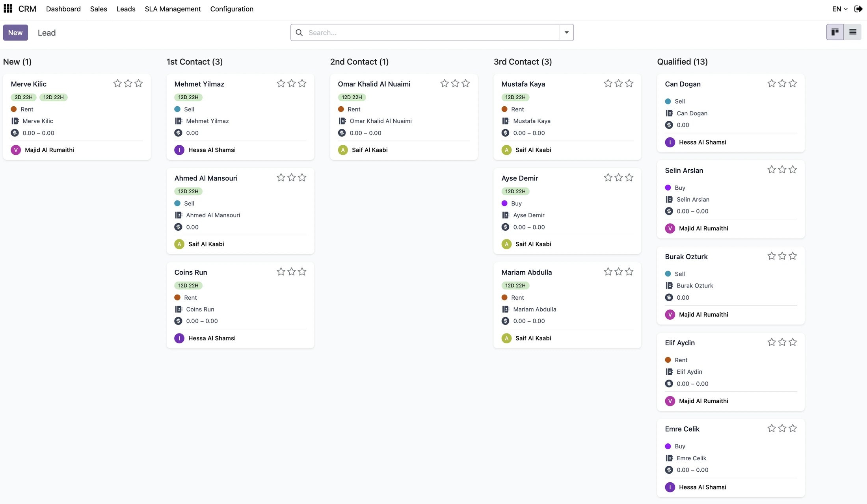
Task: Open the Coins Run lead card title
Action: point(191,272)
